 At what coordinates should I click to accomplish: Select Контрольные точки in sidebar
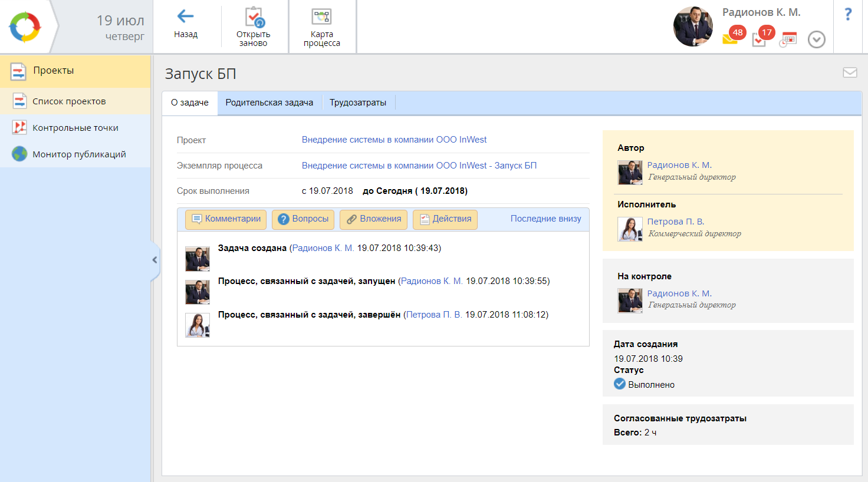(x=75, y=128)
